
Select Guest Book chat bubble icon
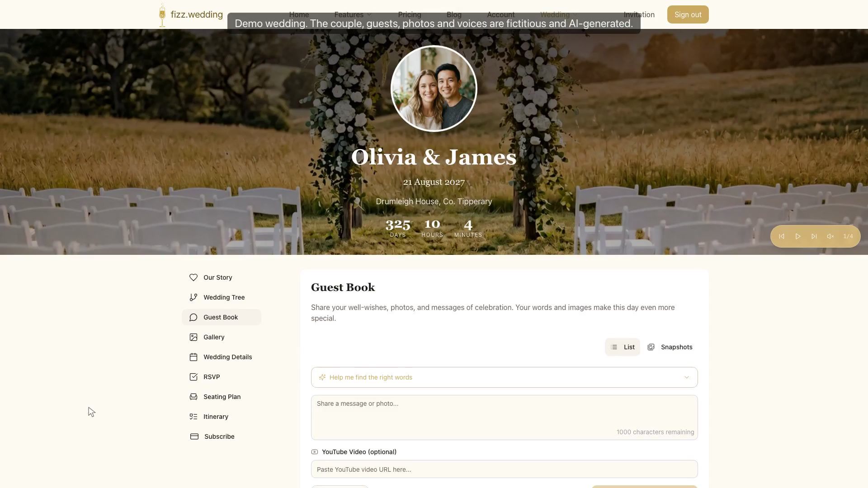coord(193,317)
